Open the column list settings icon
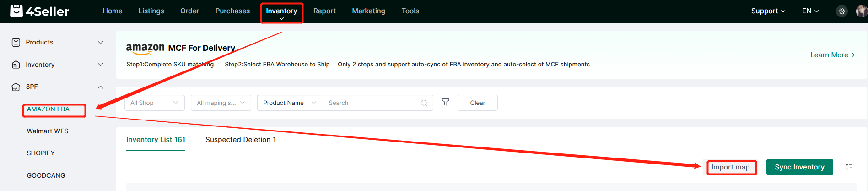868x191 pixels. 849,167
